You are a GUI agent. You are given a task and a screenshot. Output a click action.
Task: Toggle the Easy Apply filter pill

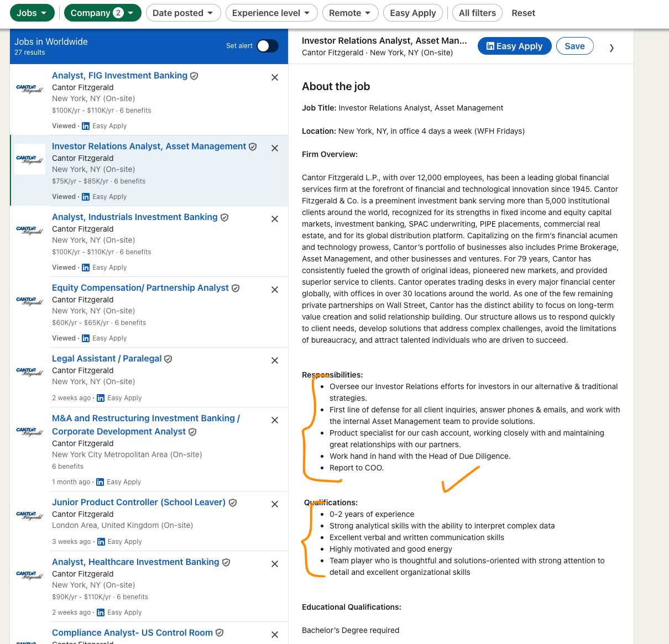pyautogui.click(x=413, y=13)
